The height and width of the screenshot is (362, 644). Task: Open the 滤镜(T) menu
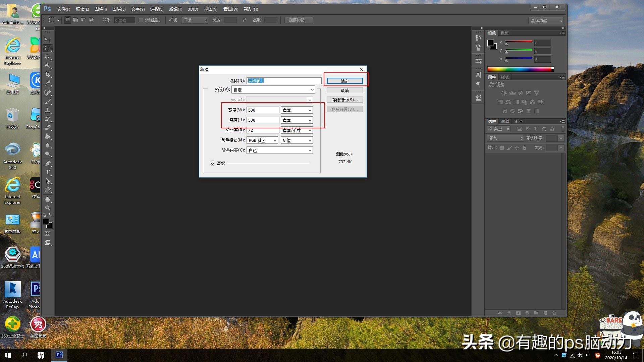175,9
